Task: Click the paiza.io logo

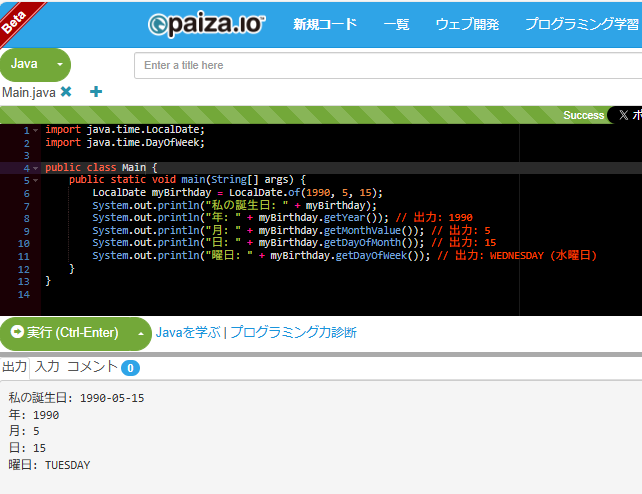Action: pos(205,24)
